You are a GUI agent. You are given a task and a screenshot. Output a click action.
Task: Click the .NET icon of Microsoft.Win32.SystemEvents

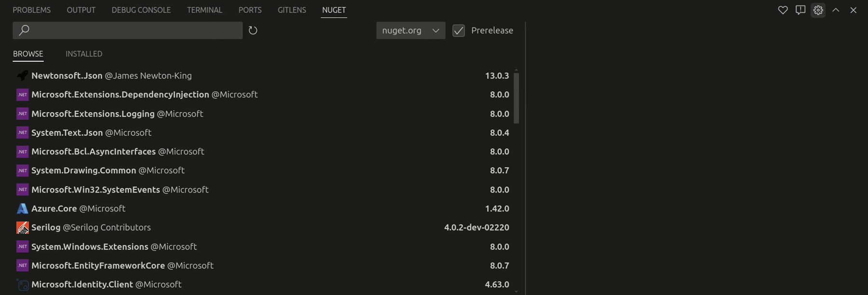coord(22,190)
